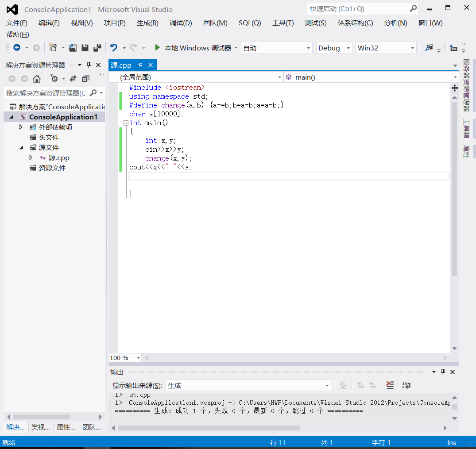The width and height of the screenshot is (476, 449).
Task: Click the Solution Explorer search magnifier icon
Action: (x=93, y=93)
